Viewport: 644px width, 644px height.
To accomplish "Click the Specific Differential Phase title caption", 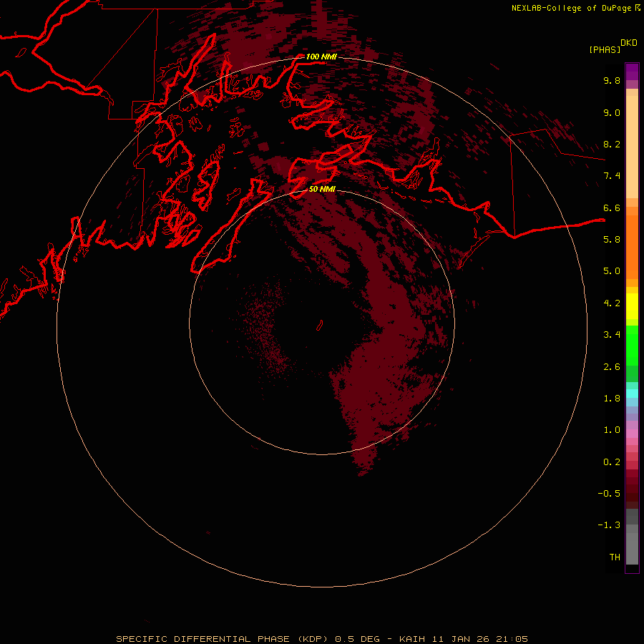I will (x=321, y=639).
